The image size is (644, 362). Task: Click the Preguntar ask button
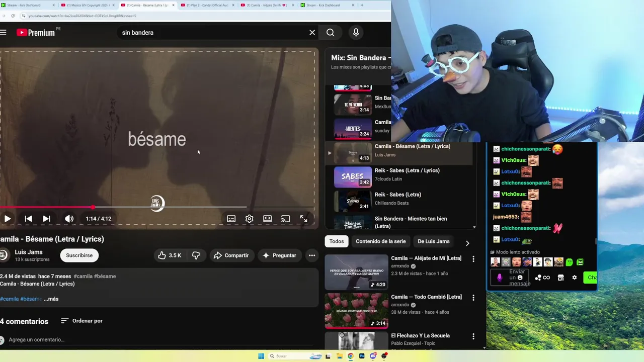tap(280, 255)
